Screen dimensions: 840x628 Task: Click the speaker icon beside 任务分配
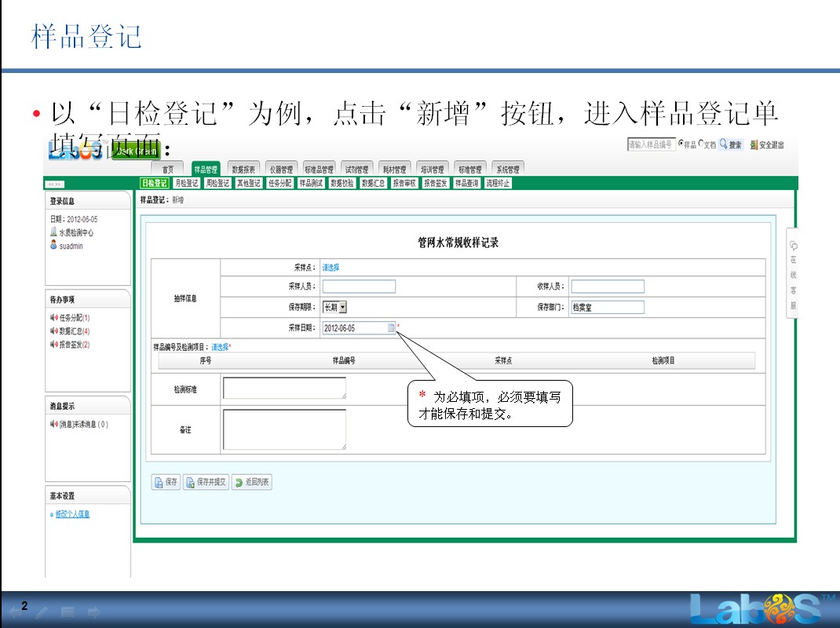53,318
